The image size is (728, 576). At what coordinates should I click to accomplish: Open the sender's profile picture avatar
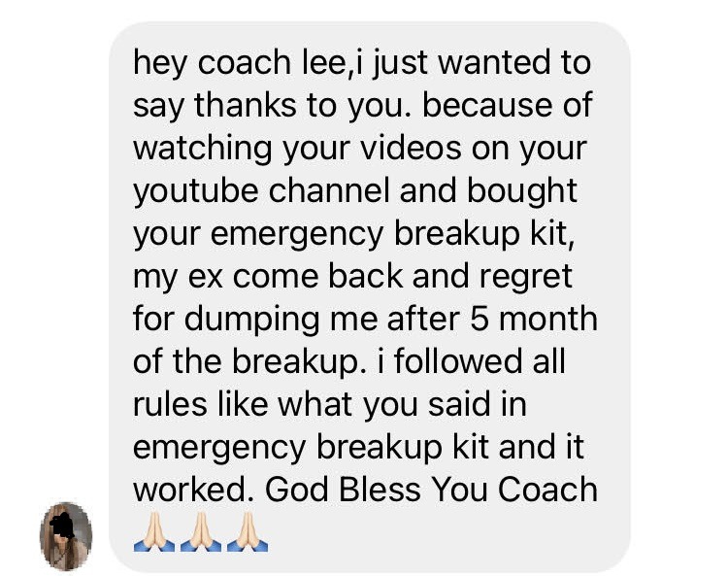click(x=66, y=536)
